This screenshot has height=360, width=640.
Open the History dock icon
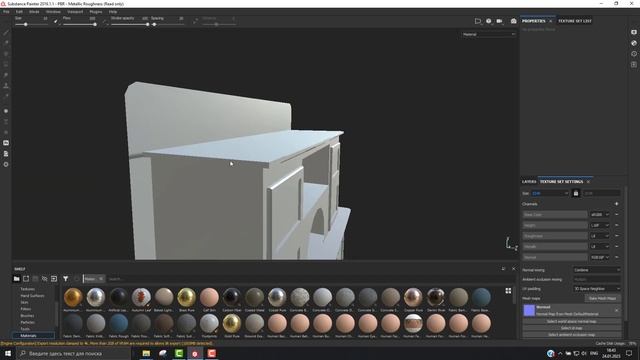point(634,53)
